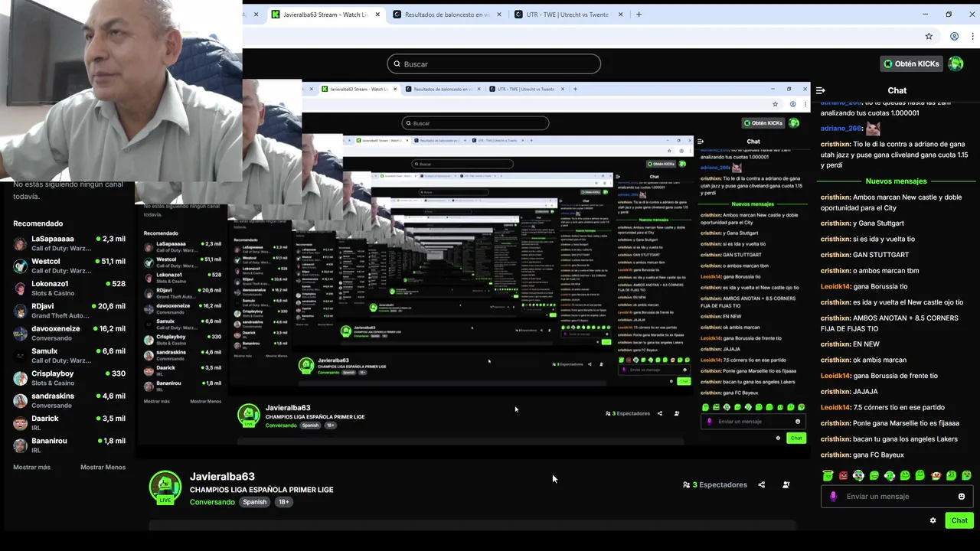Click Leoidk14 on 'gana Borussia tio' message
Screen dimensions: 980x551
835,286
